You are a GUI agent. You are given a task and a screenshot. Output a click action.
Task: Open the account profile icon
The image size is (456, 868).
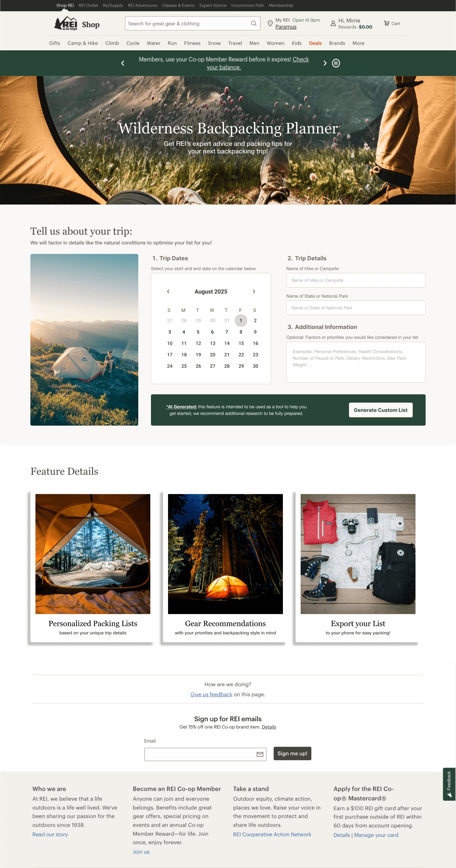[333, 23]
